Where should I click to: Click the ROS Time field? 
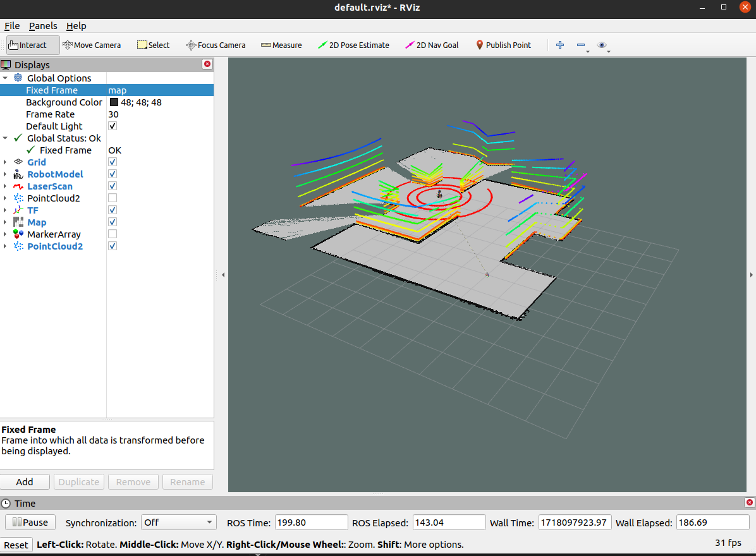311,523
